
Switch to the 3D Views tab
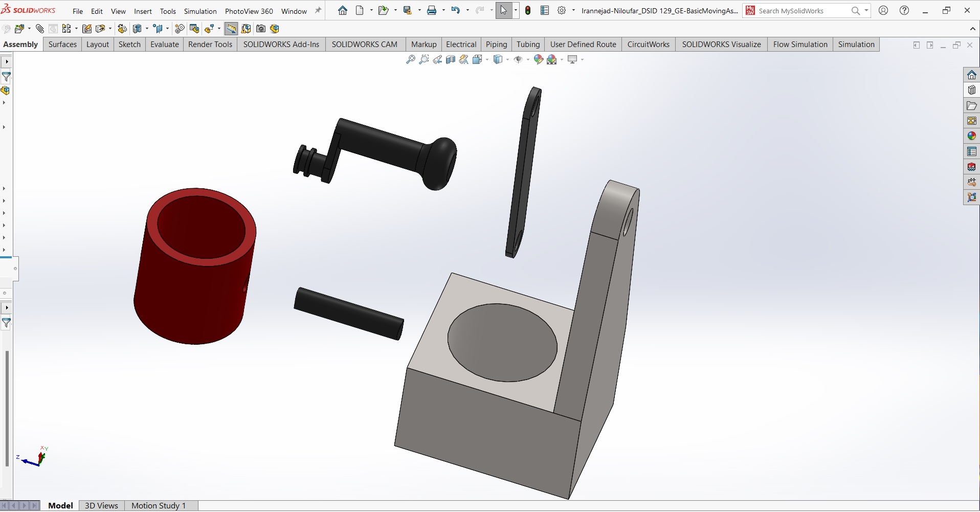click(x=101, y=505)
